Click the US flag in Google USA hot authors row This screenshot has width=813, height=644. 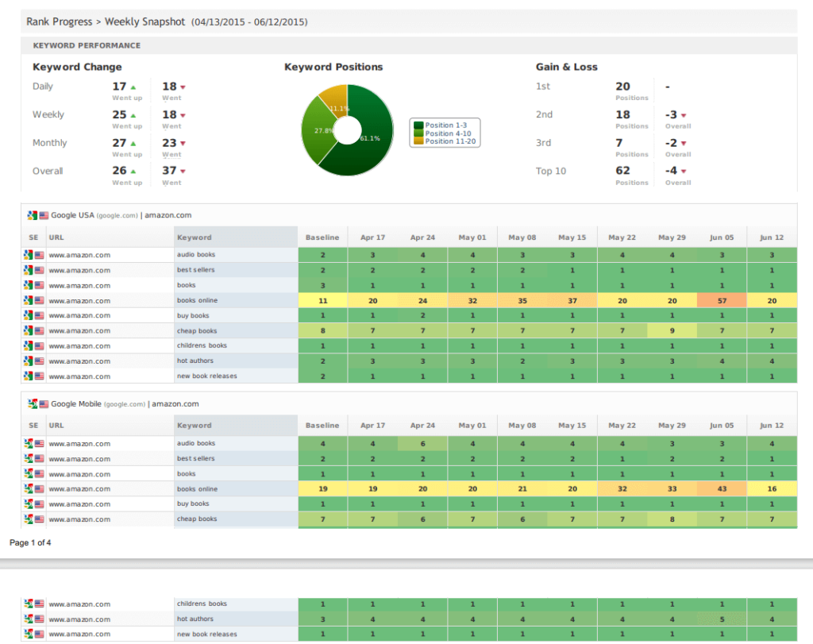pyautogui.click(x=40, y=361)
